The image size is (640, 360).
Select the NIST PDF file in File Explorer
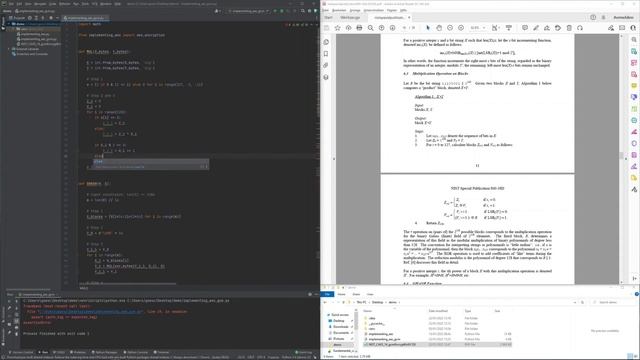pos(437,344)
